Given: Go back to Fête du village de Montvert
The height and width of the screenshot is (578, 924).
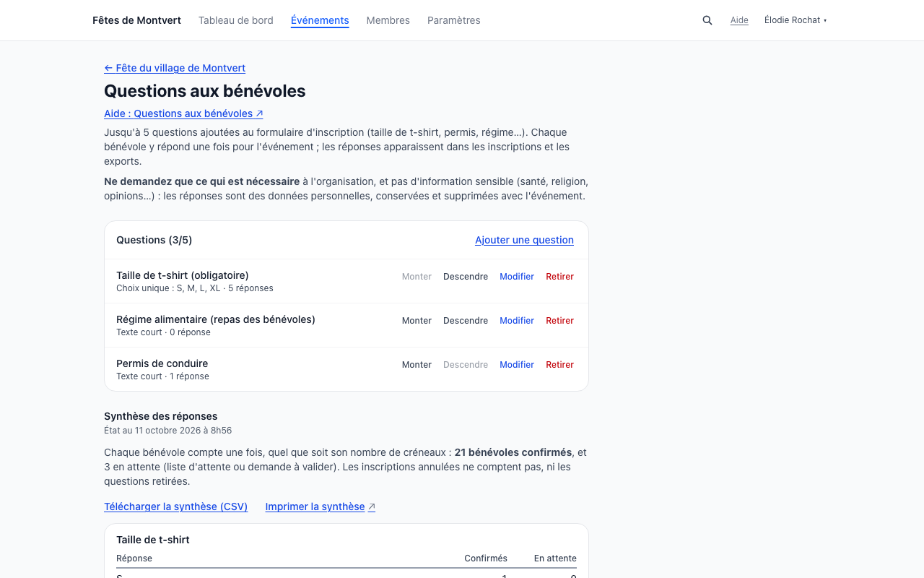Looking at the screenshot, I should coord(175,68).
